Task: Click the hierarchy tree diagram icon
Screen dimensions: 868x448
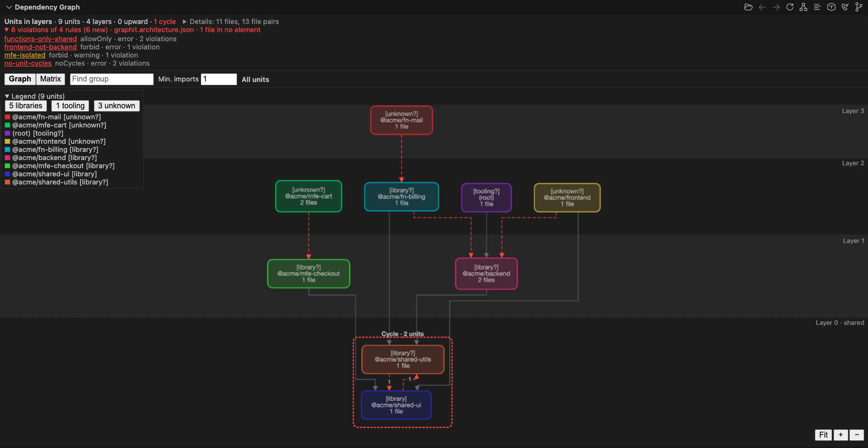Action: click(x=803, y=7)
